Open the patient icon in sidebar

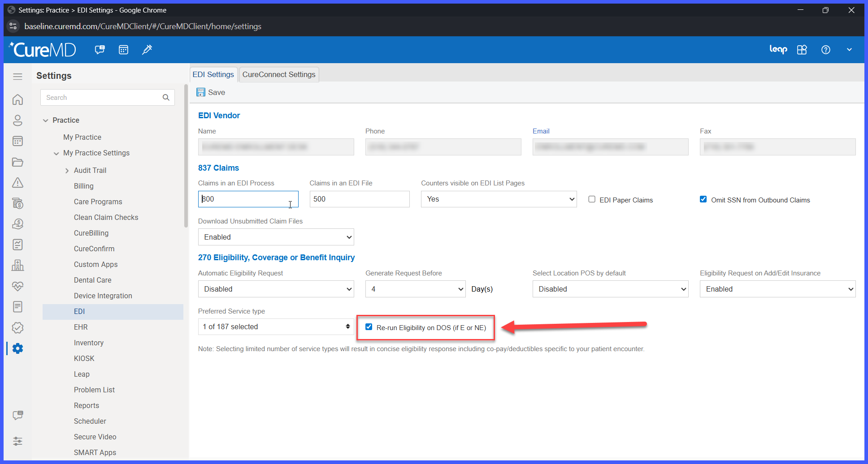pyautogui.click(x=17, y=120)
